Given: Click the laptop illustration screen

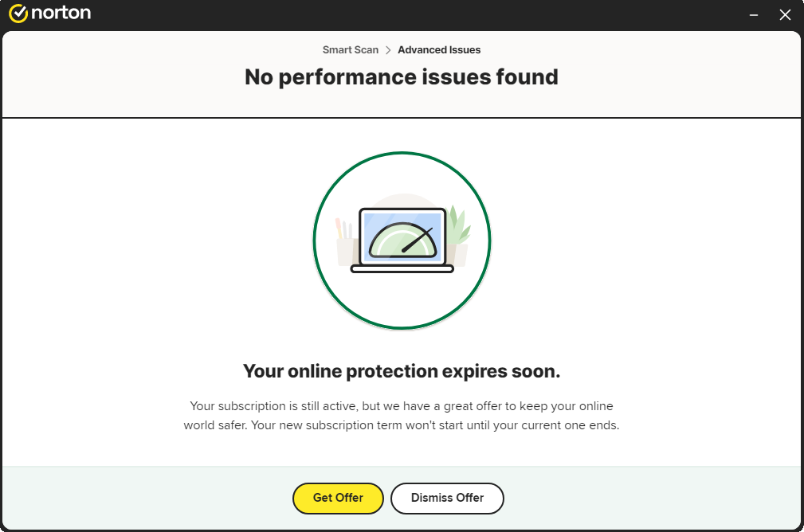Looking at the screenshot, I should tap(402, 237).
